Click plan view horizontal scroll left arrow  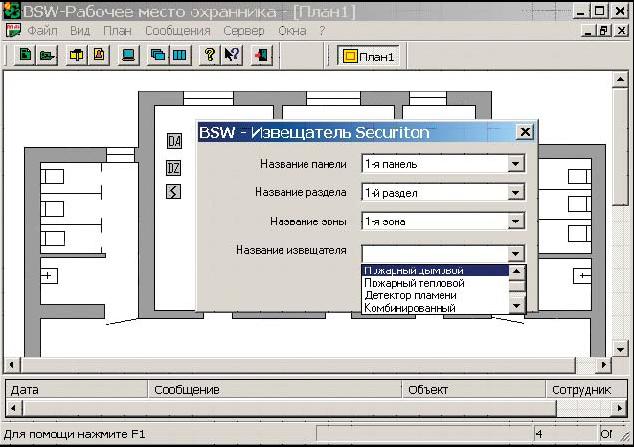[12, 365]
